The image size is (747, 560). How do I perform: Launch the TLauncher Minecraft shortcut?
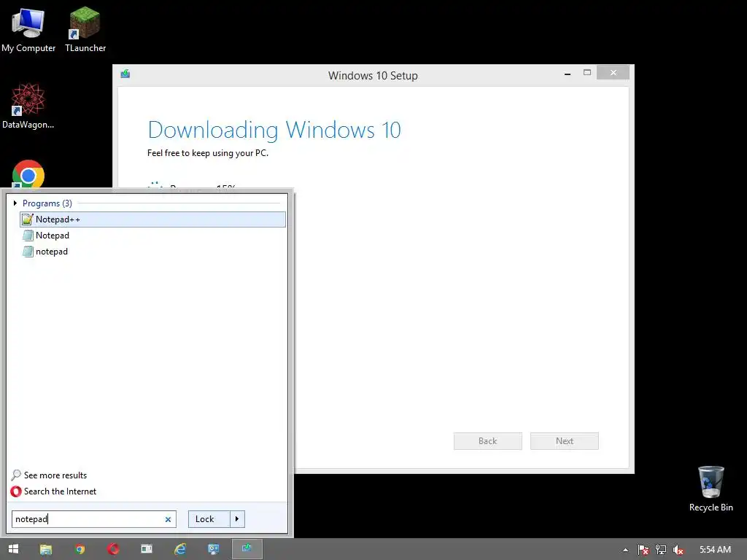(x=85, y=28)
